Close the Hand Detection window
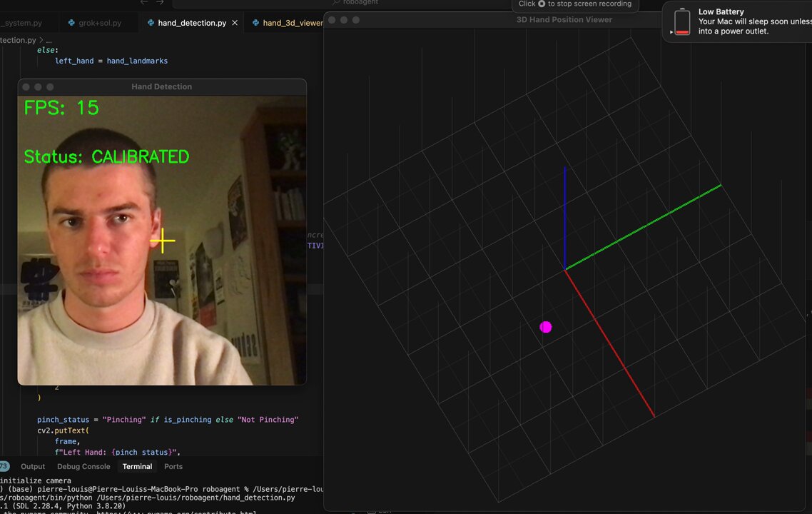The height and width of the screenshot is (514, 812). click(x=26, y=87)
